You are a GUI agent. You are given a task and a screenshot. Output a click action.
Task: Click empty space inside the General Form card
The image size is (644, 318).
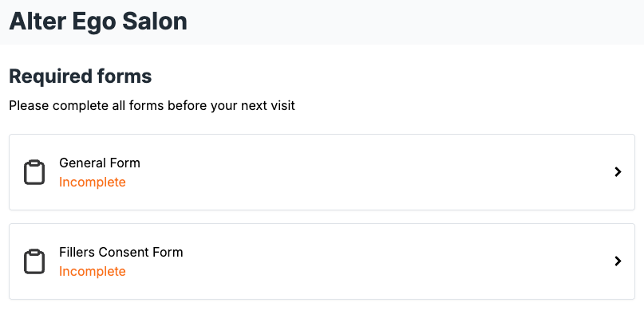(369, 172)
